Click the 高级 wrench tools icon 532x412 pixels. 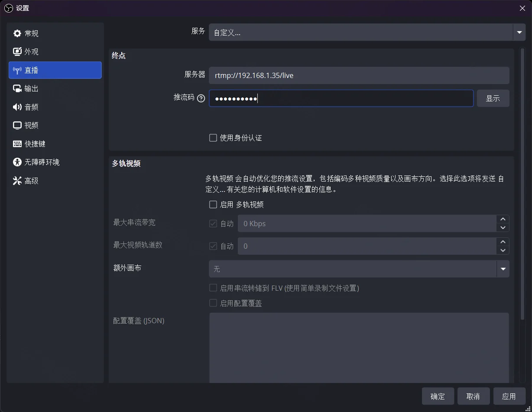[17, 181]
